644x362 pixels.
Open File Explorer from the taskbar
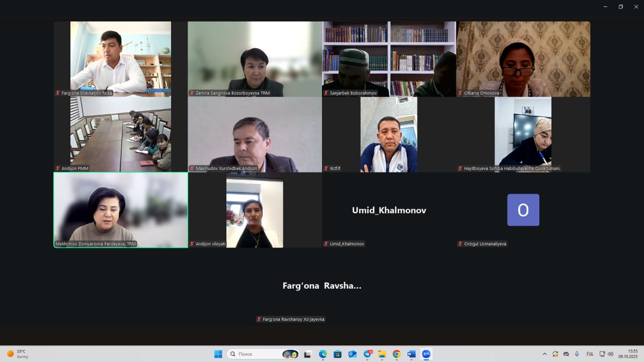[382, 354]
